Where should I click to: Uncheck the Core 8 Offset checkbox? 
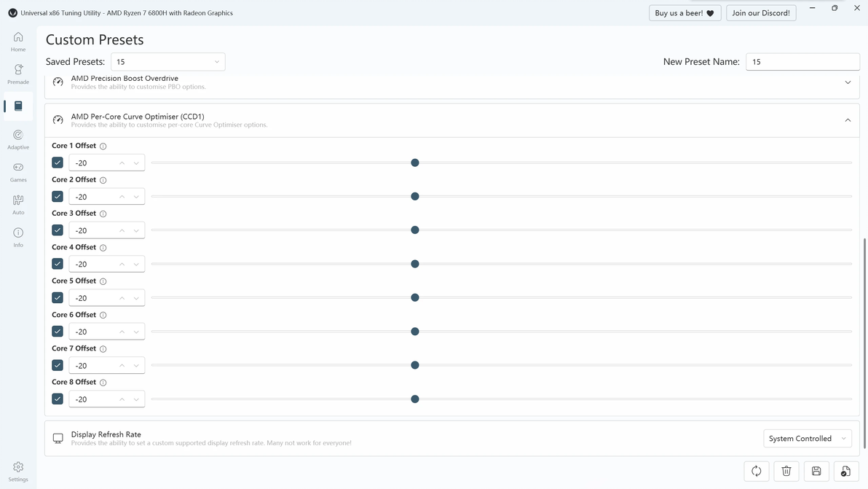click(58, 399)
